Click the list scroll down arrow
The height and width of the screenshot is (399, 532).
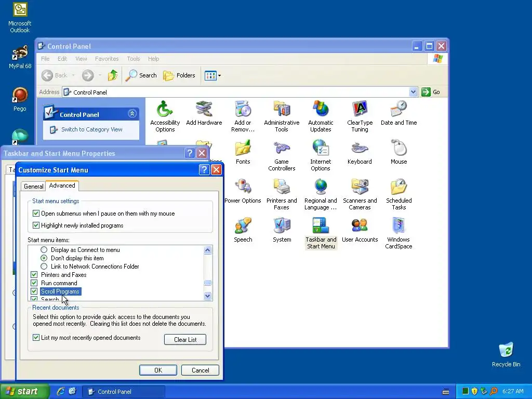(208, 296)
